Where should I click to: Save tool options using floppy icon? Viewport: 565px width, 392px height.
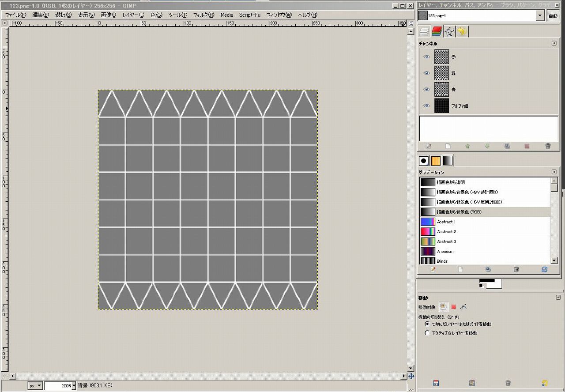tap(436, 383)
